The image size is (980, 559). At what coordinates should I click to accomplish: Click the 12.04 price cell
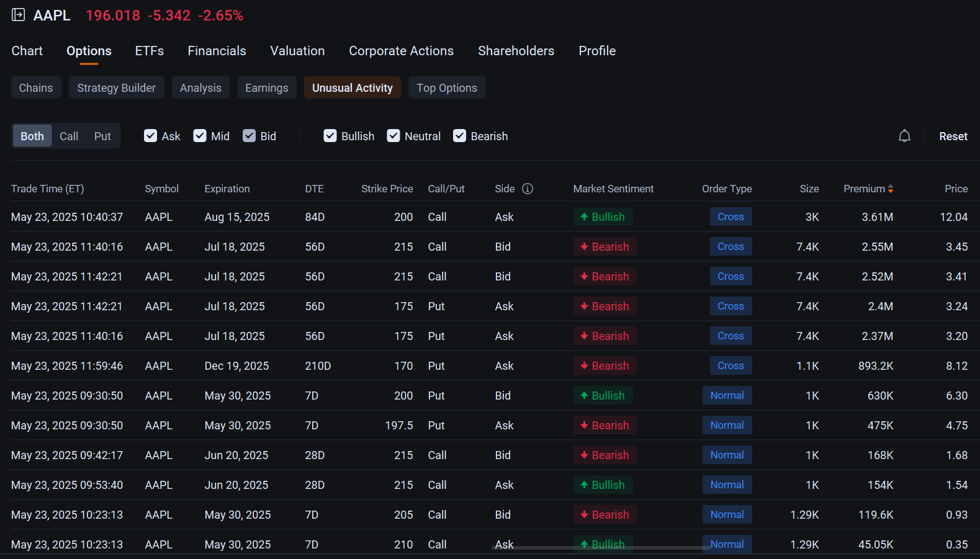pos(954,217)
